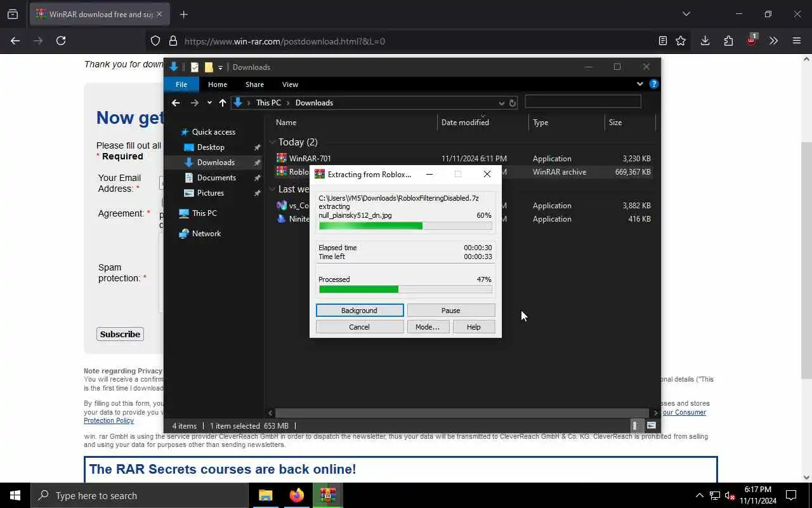Click the Explorer search box
Screen dimensions: 812x508
coord(583,102)
